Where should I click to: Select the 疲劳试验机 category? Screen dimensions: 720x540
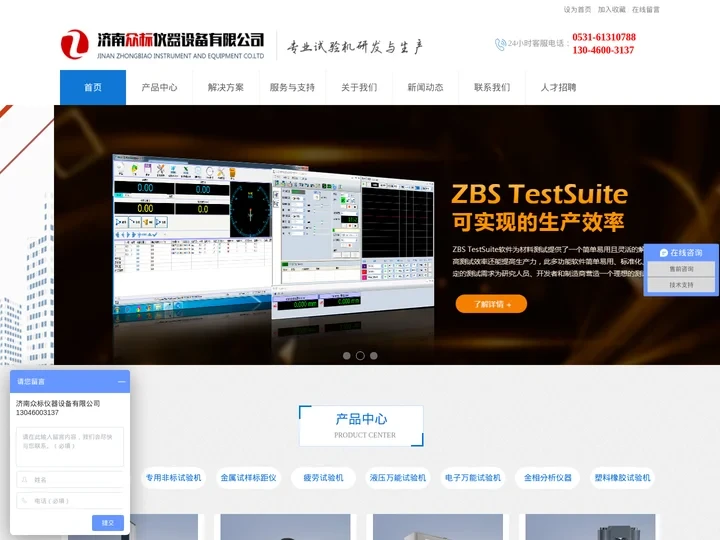pos(323,478)
